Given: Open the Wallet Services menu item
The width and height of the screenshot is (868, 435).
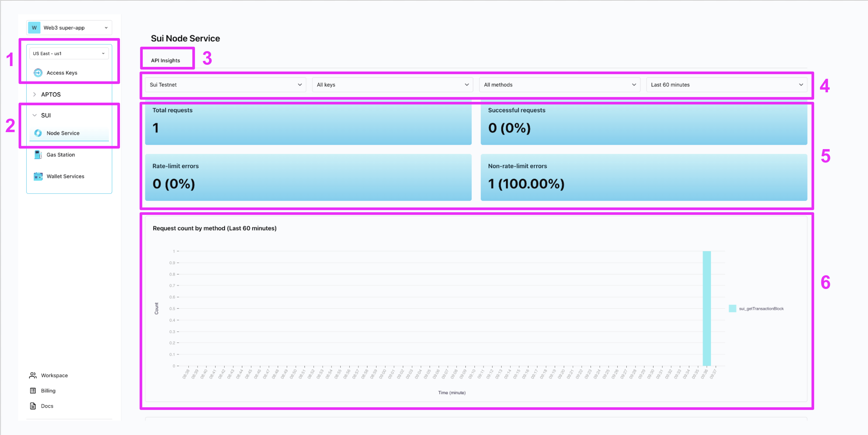Looking at the screenshot, I should coord(65,176).
